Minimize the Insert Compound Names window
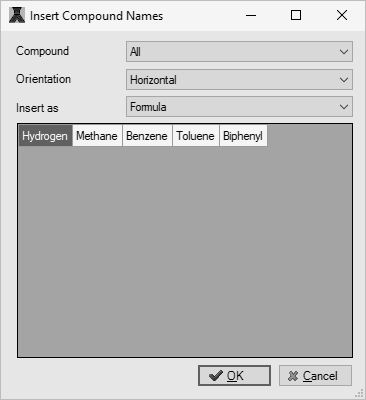The height and width of the screenshot is (400, 366). tap(251, 15)
